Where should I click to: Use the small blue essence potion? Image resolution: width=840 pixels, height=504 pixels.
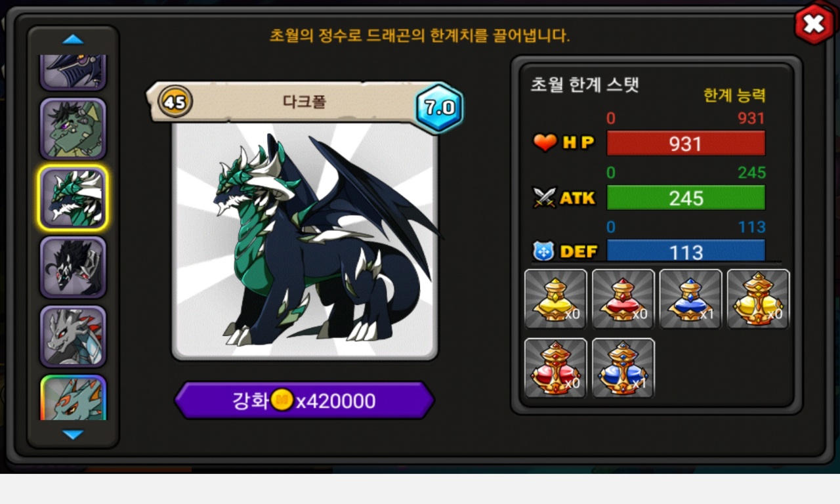pos(690,299)
